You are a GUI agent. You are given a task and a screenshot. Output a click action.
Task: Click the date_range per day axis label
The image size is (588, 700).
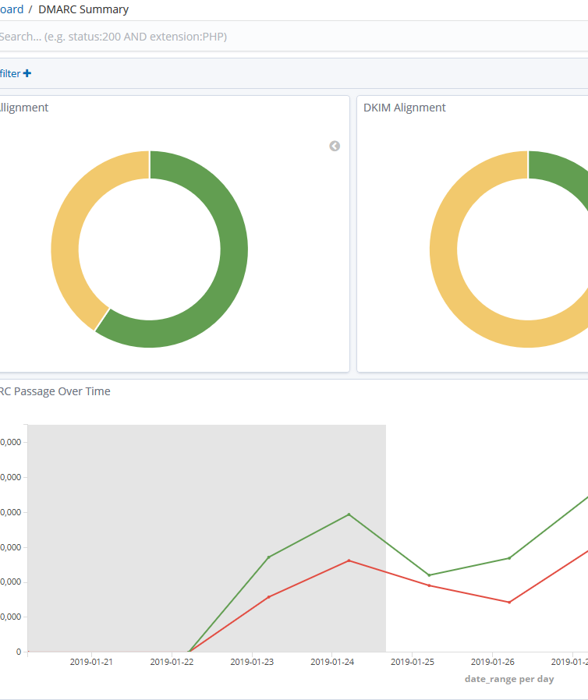(509, 679)
